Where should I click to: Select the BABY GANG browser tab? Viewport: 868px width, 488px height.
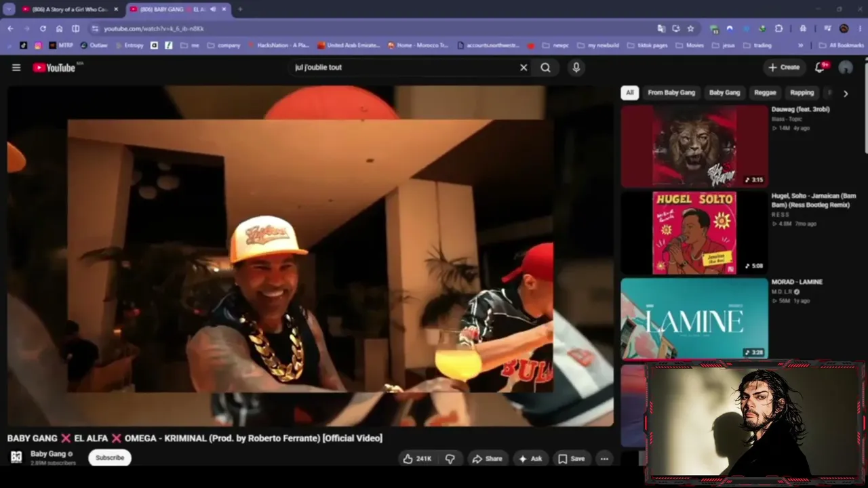[178, 9]
